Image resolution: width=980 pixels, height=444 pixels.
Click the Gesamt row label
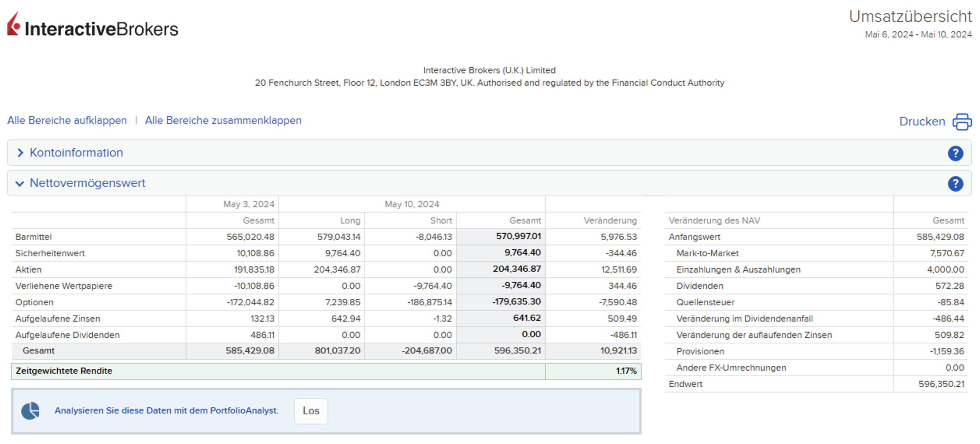click(38, 351)
